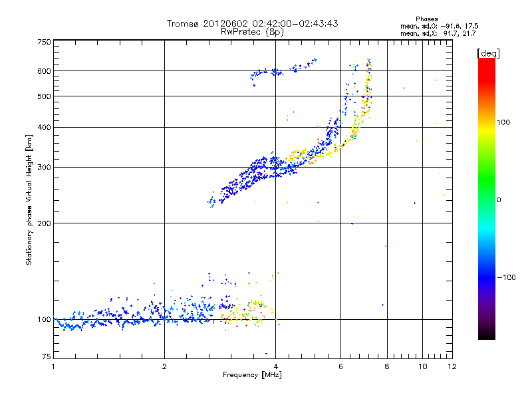This screenshot has width=532, height=399.
Task: Click the '200' y-axis tick label
Action: click(x=45, y=223)
